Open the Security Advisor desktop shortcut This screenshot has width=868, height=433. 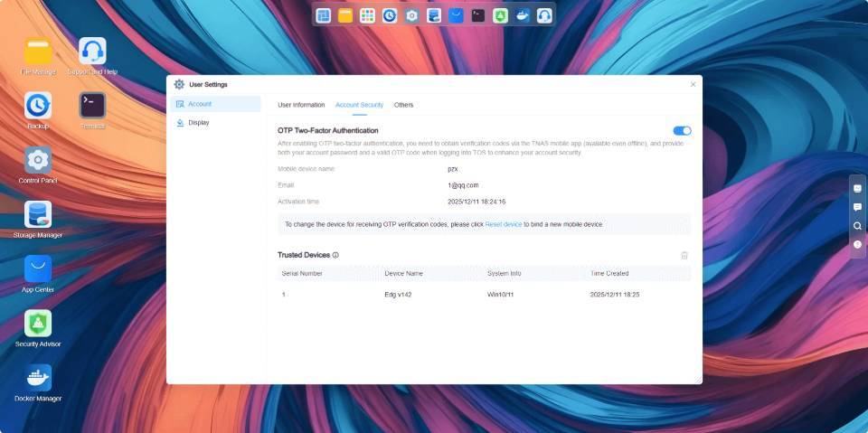click(38, 323)
